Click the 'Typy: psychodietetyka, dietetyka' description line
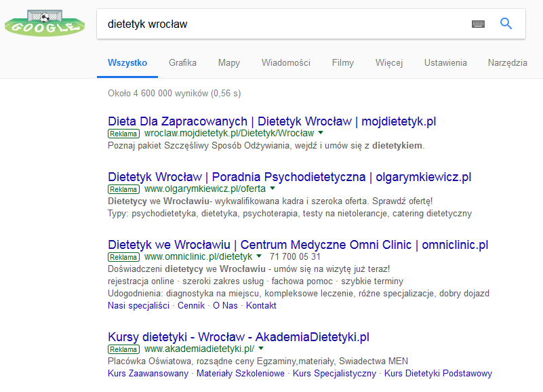 click(289, 213)
